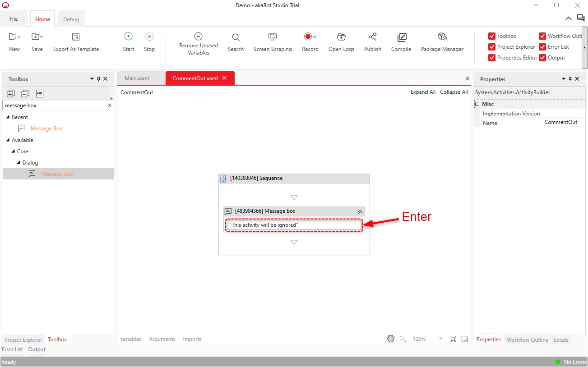
Task: Pin the Properties panel
Action: (x=570, y=79)
